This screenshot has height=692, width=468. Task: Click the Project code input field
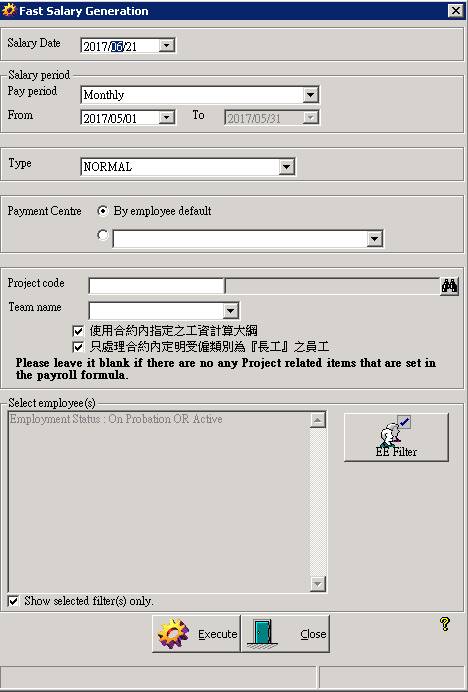(x=157, y=286)
